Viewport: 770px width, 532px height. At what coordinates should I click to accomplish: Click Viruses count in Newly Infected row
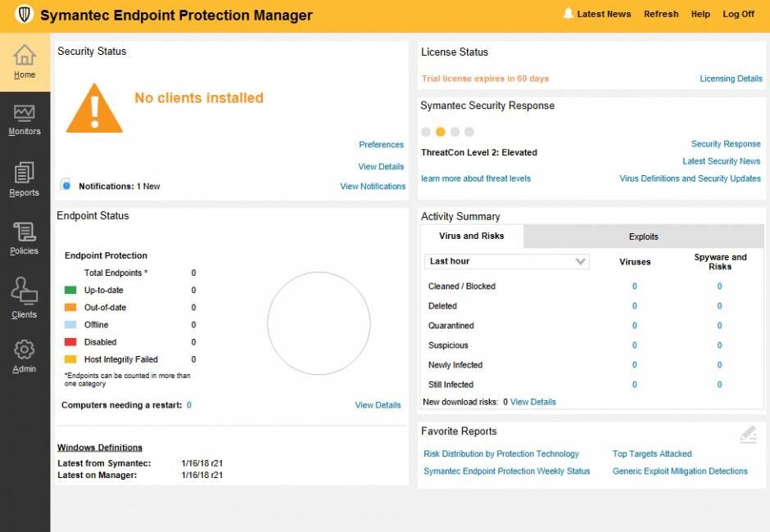[x=635, y=365]
